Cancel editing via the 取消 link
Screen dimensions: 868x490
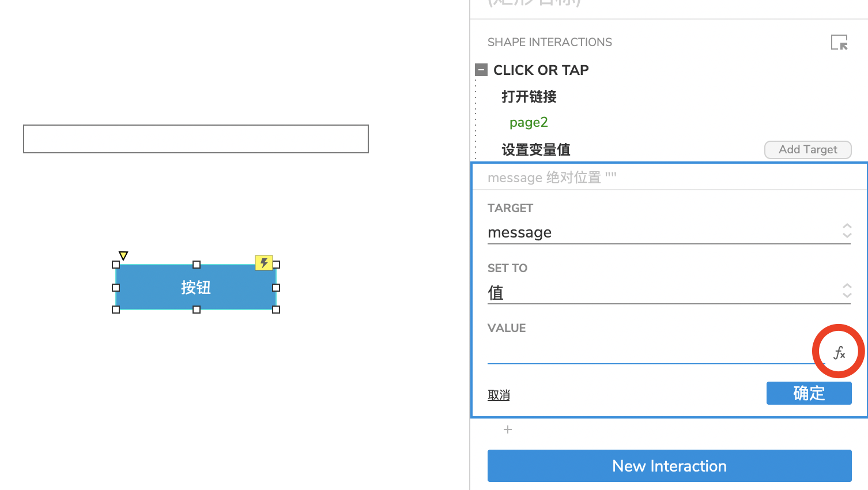click(499, 394)
